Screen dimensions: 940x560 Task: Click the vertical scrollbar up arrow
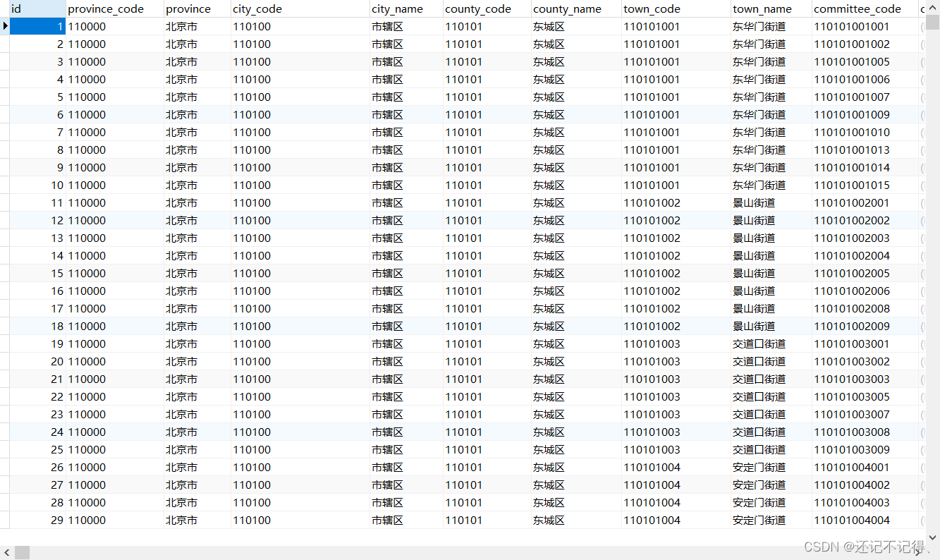932,6
